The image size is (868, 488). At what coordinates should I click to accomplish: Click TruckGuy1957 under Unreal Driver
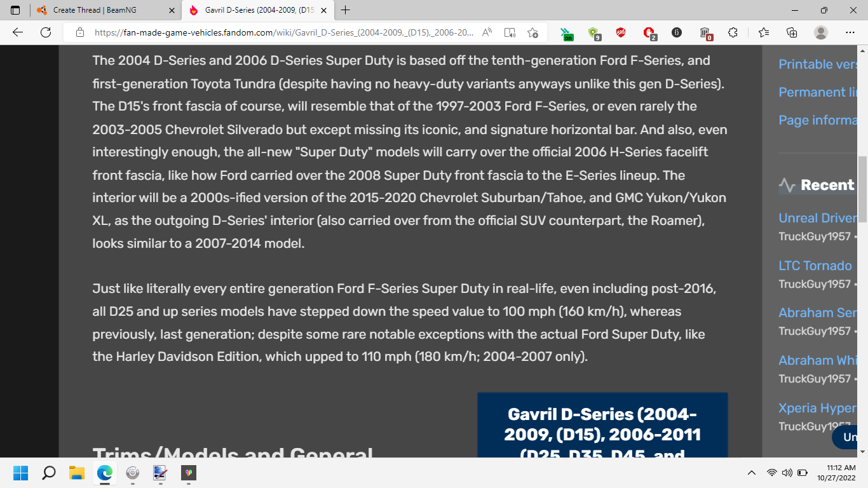click(x=815, y=236)
